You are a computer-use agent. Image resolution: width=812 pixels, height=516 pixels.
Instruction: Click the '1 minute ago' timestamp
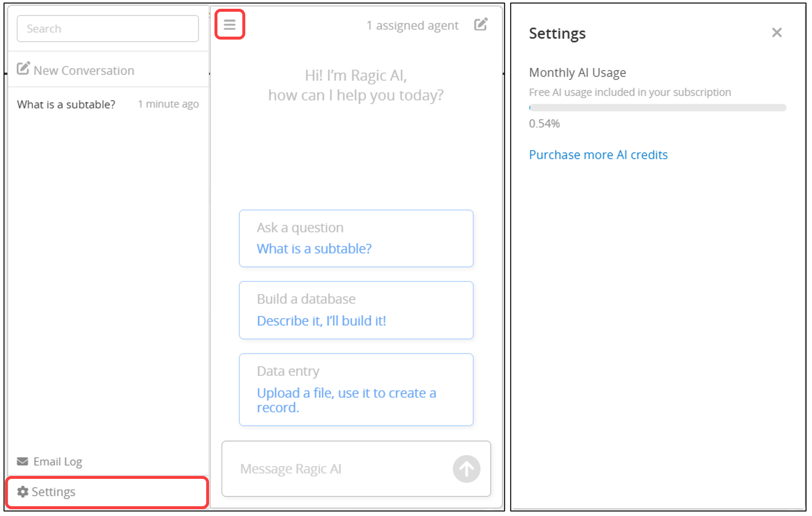tap(168, 104)
